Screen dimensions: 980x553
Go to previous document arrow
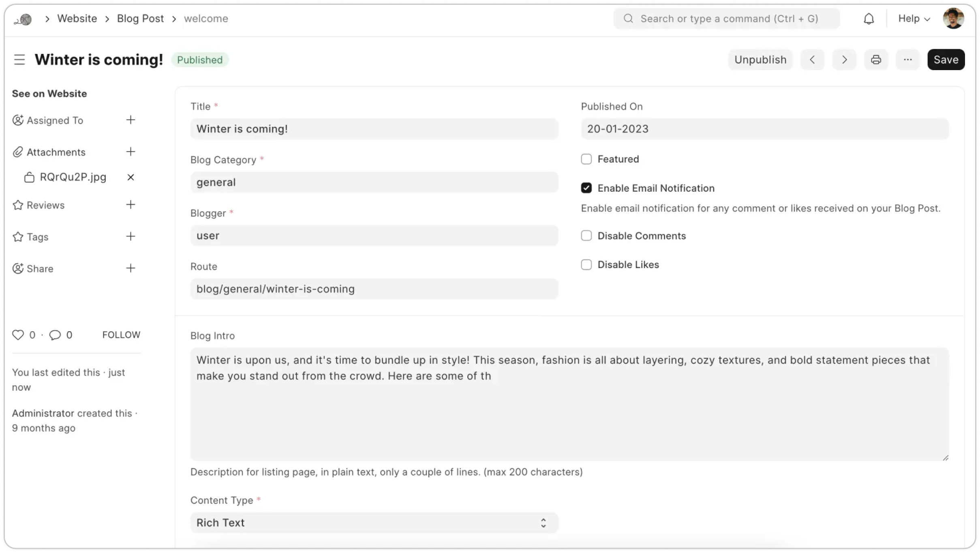pyautogui.click(x=812, y=60)
